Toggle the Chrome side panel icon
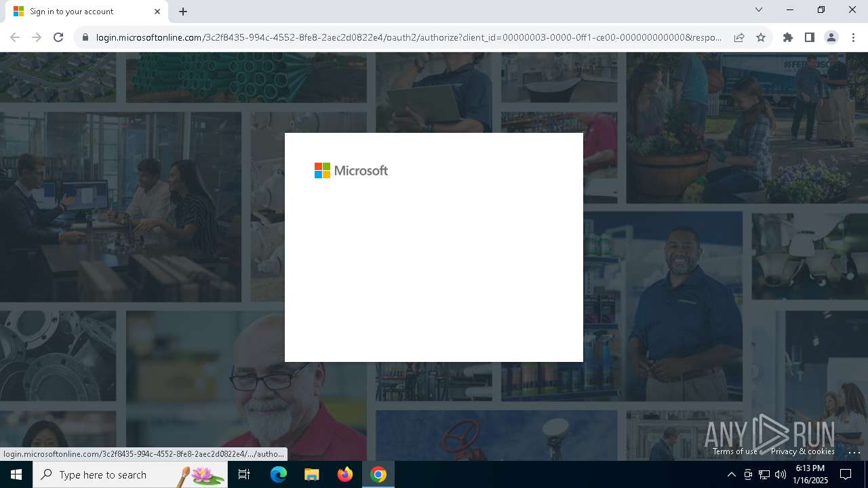868x488 pixels. [809, 37]
